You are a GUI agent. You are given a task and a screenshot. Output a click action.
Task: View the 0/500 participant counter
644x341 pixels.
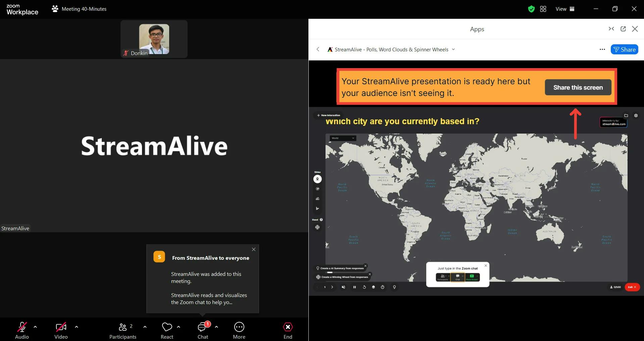[615, 287]
